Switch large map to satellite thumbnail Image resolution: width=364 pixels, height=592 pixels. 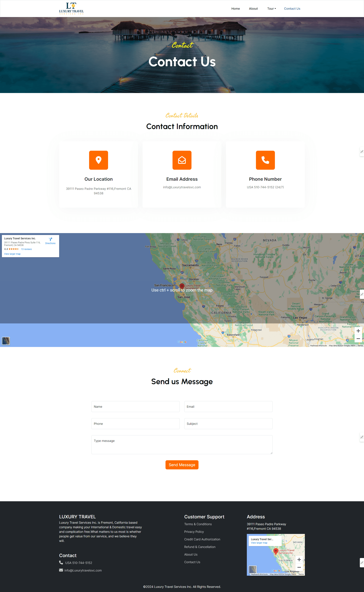pos(6,341)
